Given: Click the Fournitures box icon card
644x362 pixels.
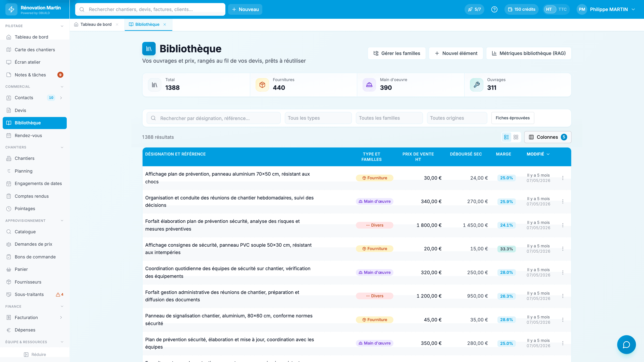Looking at the screenshot, I should coord(262,85).
